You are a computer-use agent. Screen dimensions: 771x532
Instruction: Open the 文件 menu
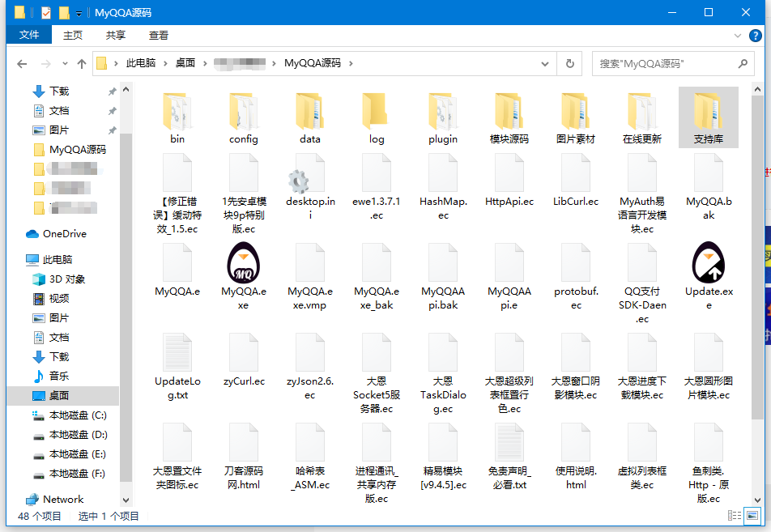(29, 35)
